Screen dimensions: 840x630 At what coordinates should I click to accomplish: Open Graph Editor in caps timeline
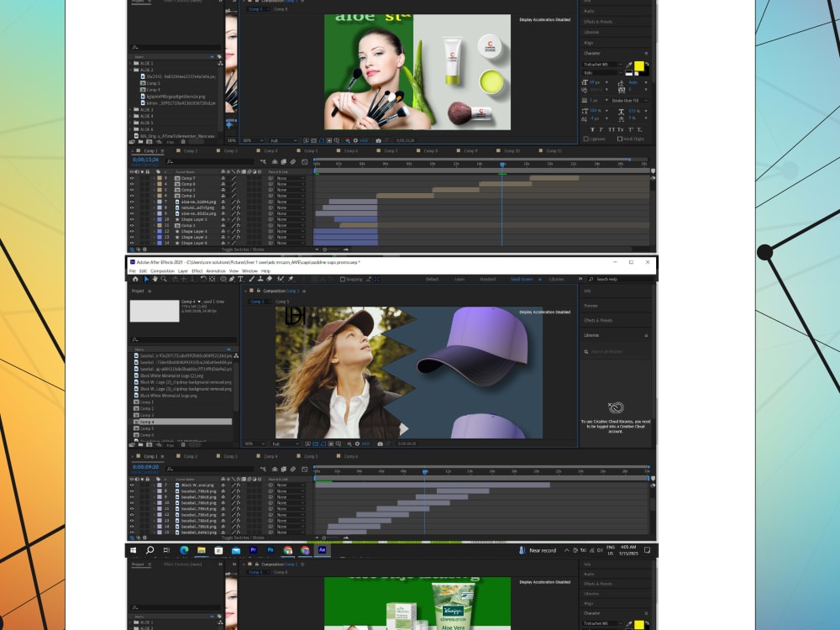pos(304,469)
